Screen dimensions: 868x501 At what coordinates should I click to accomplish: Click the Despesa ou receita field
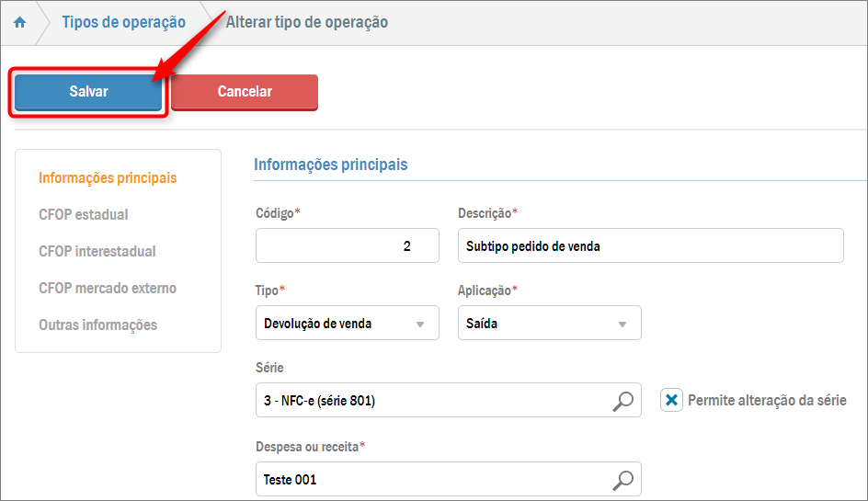432,479
